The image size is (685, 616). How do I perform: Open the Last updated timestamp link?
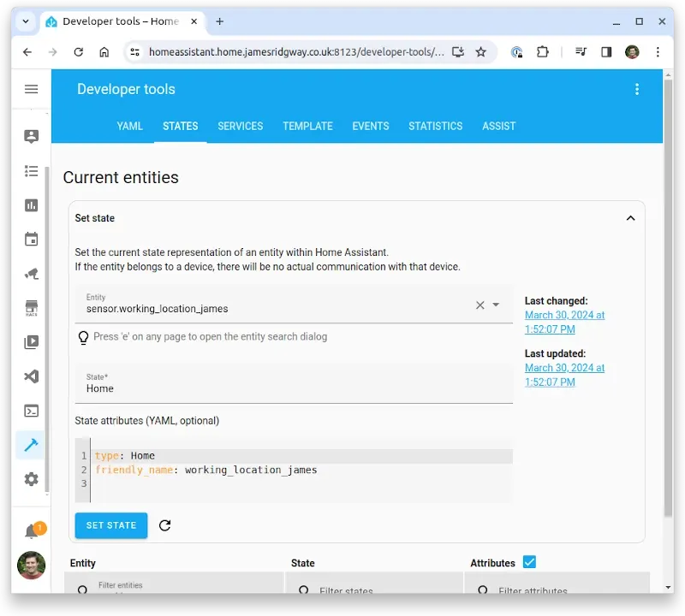564,375
